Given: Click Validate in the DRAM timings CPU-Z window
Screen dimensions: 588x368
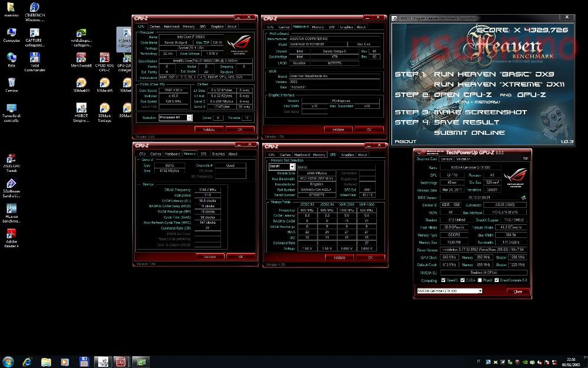Looking at the screenshot, I should point(210,257).
